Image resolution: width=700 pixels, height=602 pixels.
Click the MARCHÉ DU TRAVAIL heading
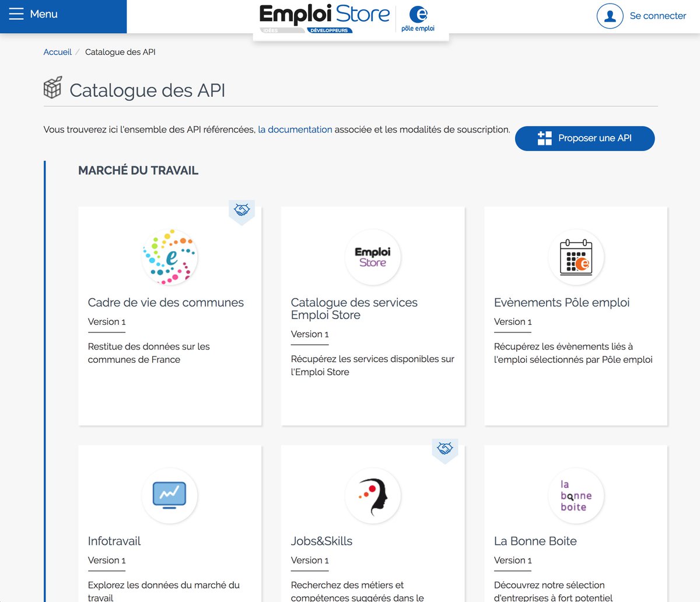pyautogui.click(x=138, y=171)
